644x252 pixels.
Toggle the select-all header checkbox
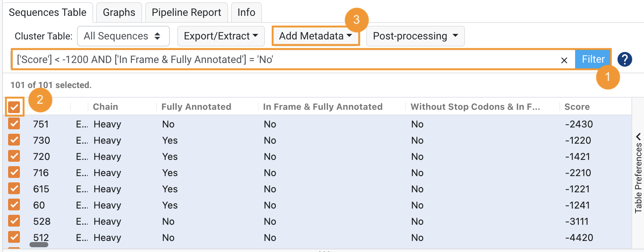click(x=14, y=107)
